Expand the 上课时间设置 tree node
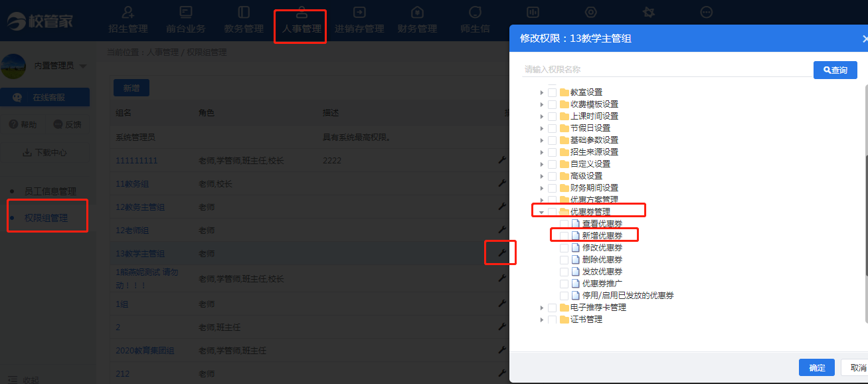 pos(542,116)
